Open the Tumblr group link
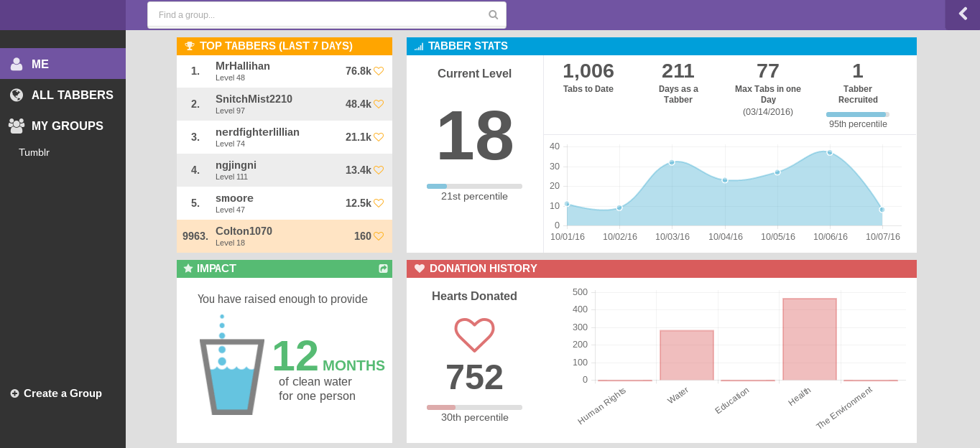The height and width of the screenshot is (448, 980). (34, 152)
